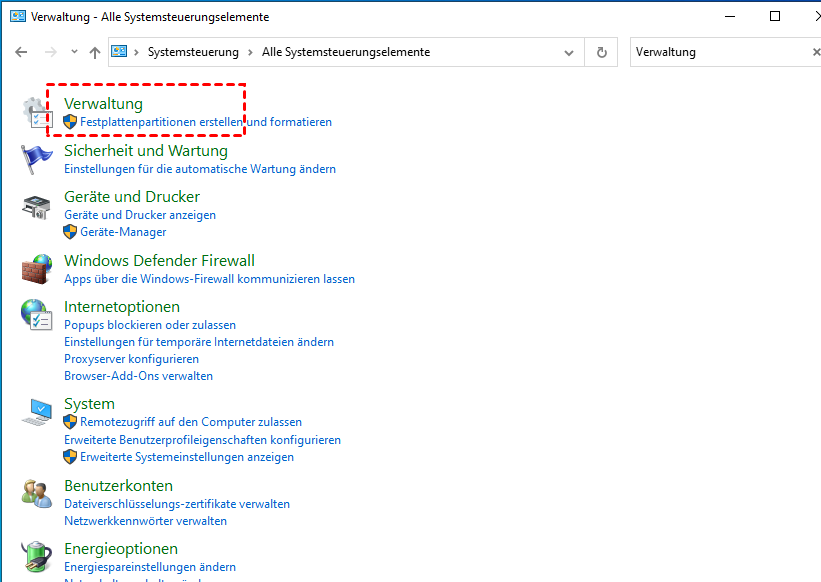
Task: Click the Sicherheit und Wartung flag icon
Action: point(36,159)
